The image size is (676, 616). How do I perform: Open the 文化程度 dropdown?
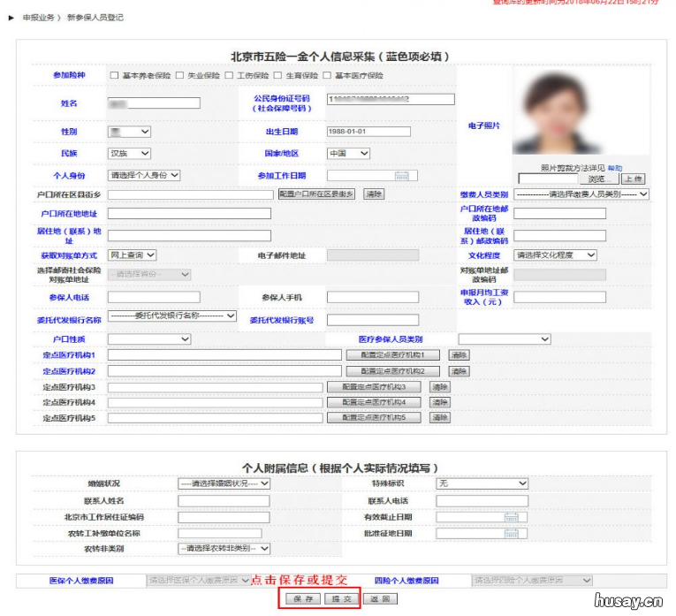[x=555, y=255]
